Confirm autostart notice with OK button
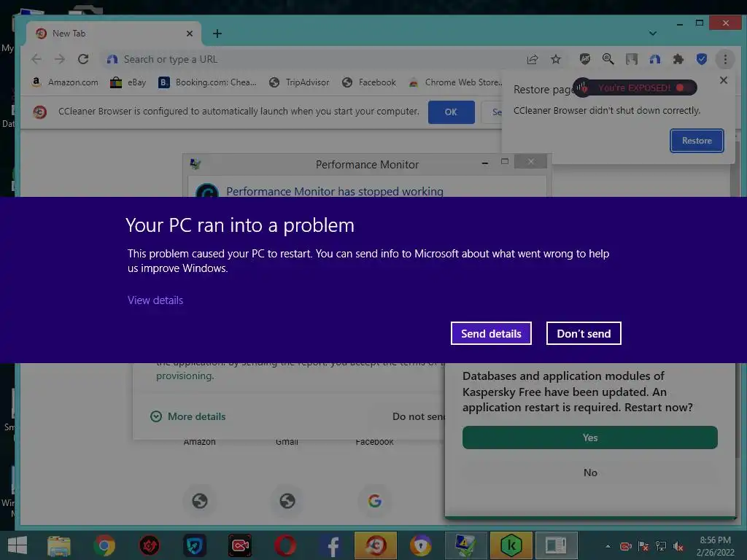Viewport: 747px width, 560px height. (451, 112)
